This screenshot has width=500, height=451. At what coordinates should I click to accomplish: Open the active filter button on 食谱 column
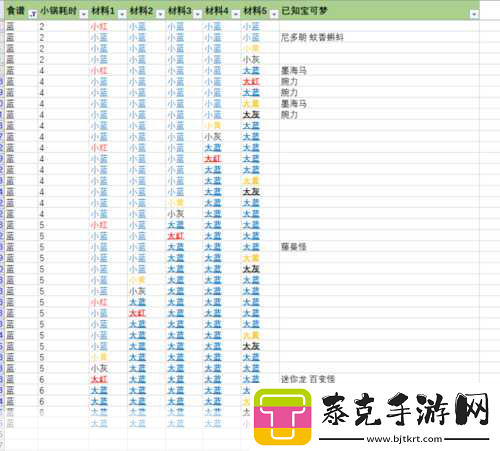coord(33,14)
